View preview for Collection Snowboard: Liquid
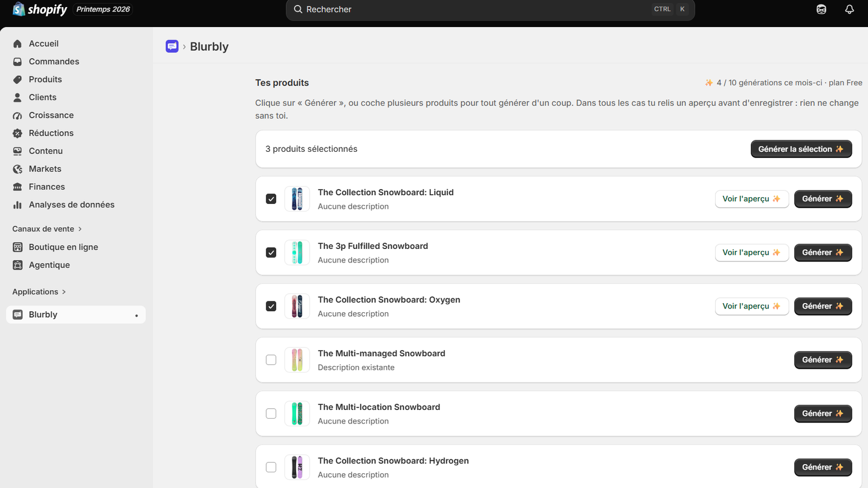868x488 pixels. click(752, 199)
